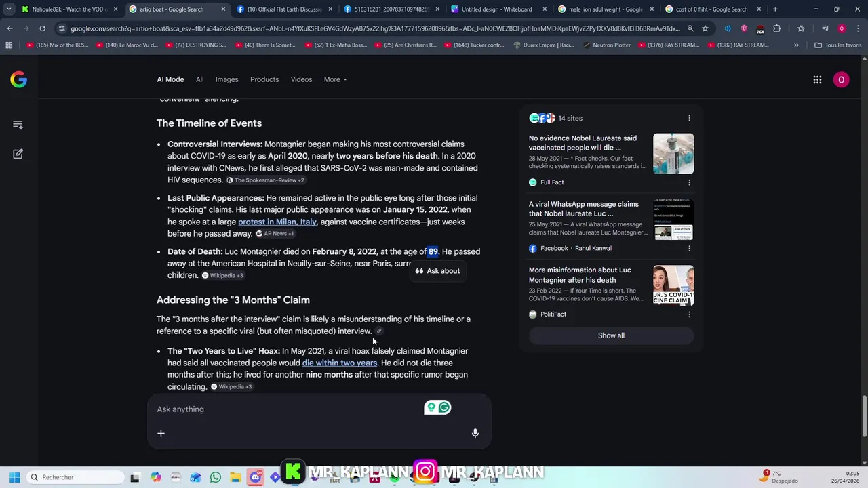Open the viral WhatsApp message claims article

(x=584, y=209)
